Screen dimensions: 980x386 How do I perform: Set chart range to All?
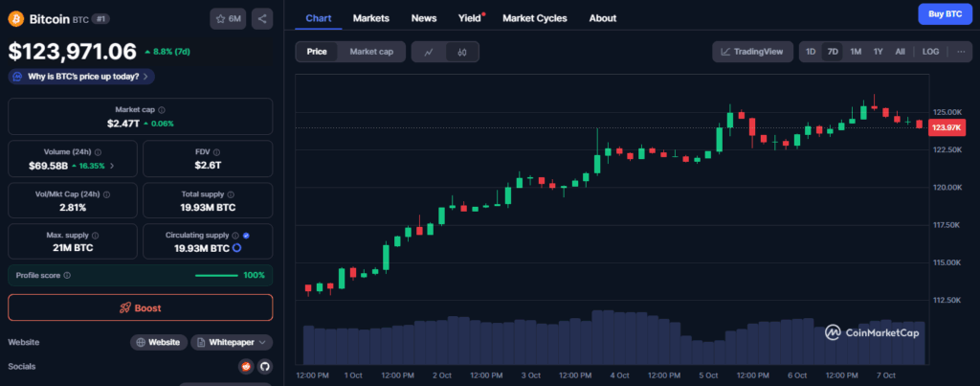pos(900,52)
